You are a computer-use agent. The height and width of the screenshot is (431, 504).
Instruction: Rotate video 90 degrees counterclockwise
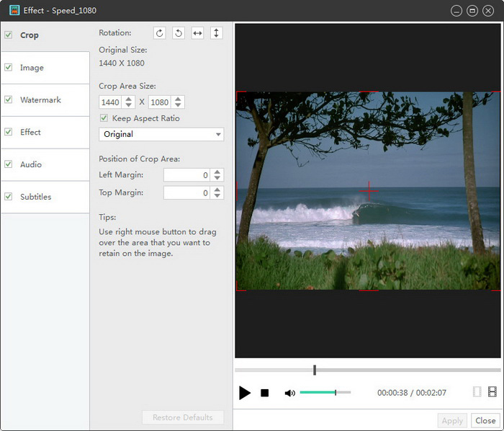point(179,33)
